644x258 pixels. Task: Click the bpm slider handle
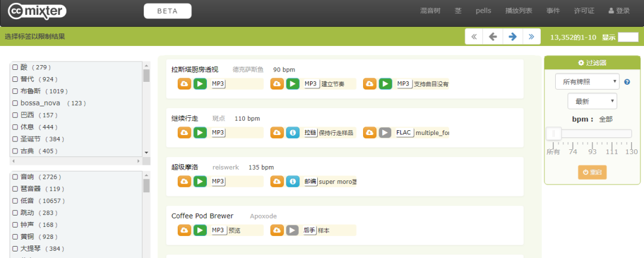(x=553, y=133)
